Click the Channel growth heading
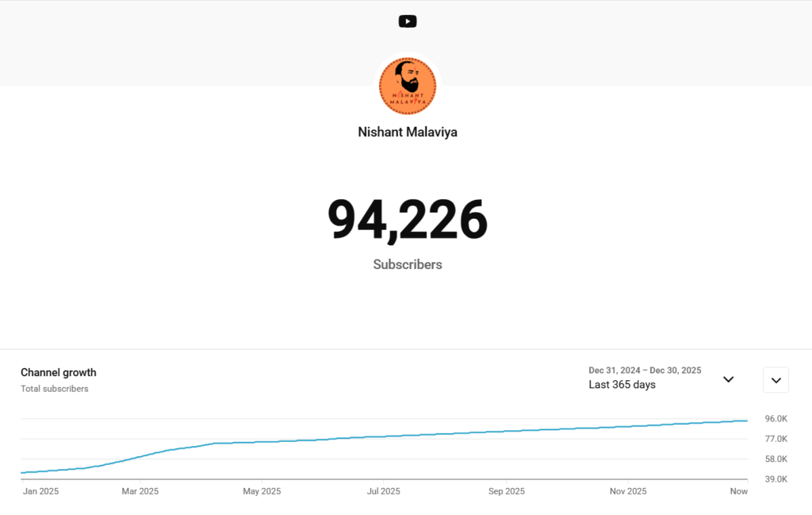 pos(59,372)
